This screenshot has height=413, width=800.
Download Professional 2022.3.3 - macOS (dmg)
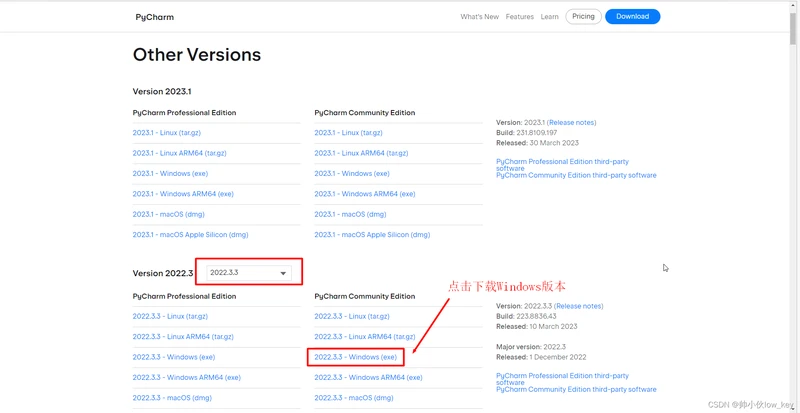point(172,398)
